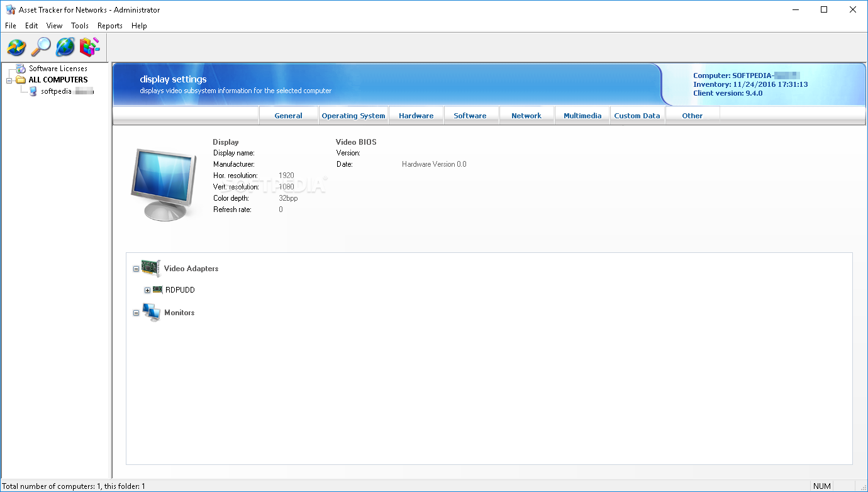Click the globe with orange arrows toolbar icon

pos(16,47)
